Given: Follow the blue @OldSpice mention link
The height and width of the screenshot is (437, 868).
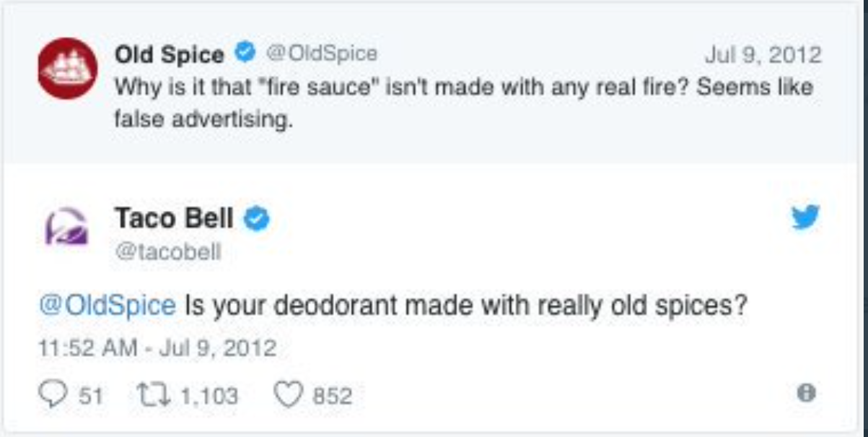Looking at the screenshot, I should pos(107,305).
